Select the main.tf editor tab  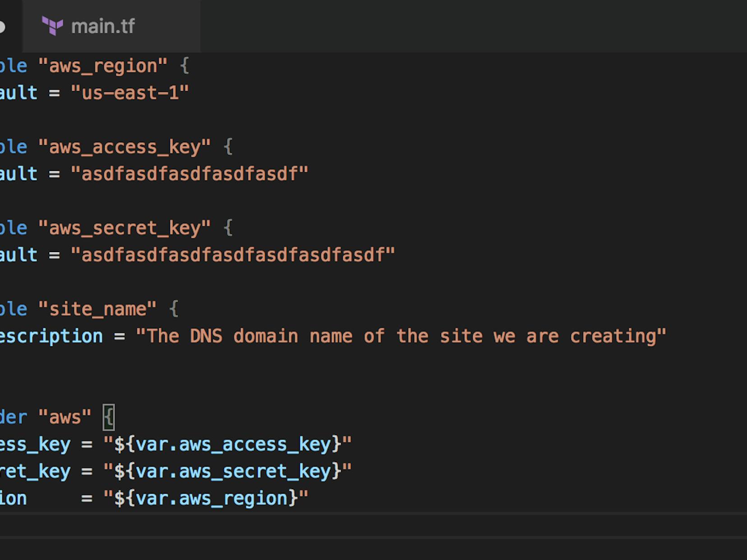(103, 26)
